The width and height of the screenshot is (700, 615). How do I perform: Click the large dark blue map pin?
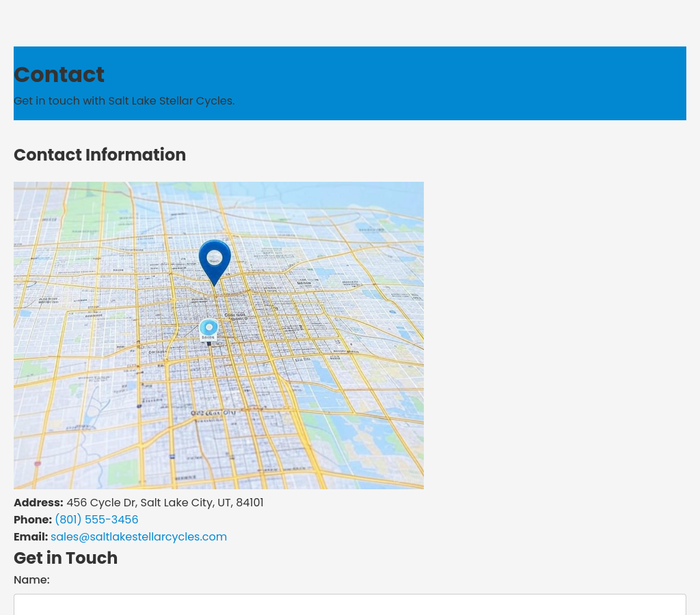click(x=215, y=260)
